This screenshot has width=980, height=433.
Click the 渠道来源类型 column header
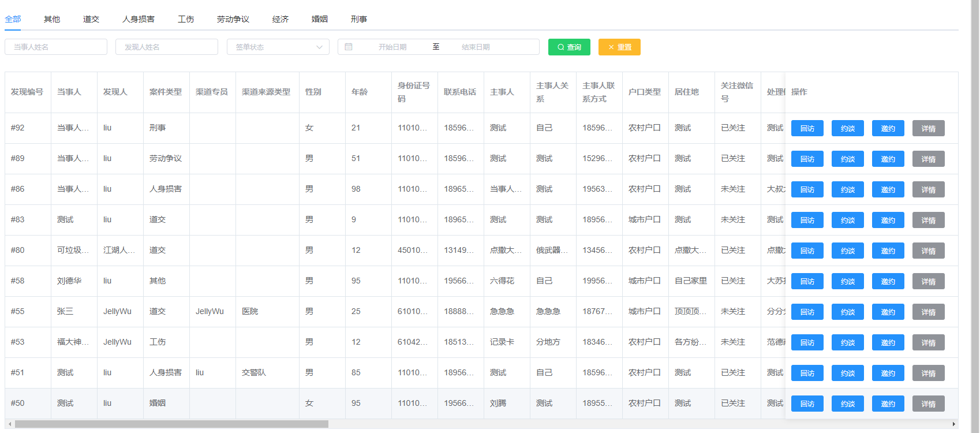point(266,92)
